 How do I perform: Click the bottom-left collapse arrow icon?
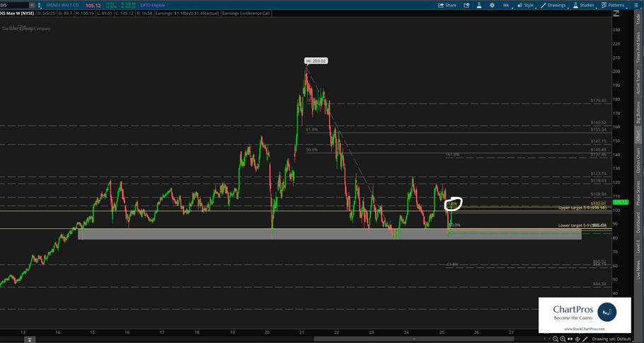[29, 339]
